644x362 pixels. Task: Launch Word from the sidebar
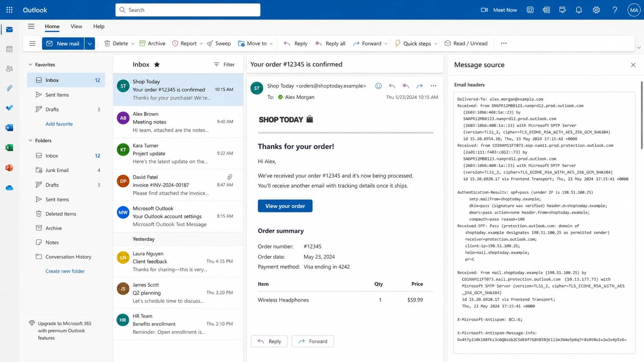click(x=9, y=128)
